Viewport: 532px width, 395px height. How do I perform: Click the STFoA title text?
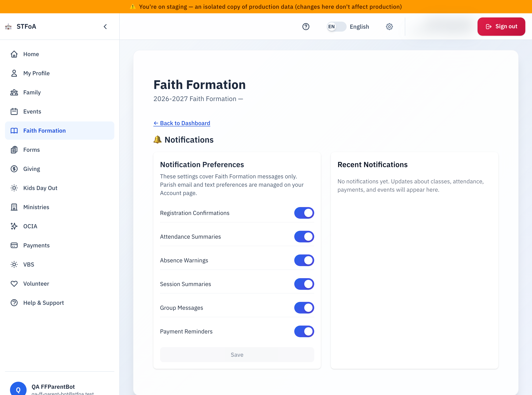(x=26, y=27)
